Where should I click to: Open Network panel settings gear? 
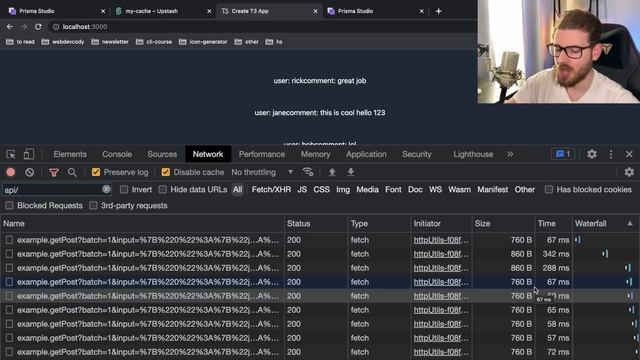(629, 172)
